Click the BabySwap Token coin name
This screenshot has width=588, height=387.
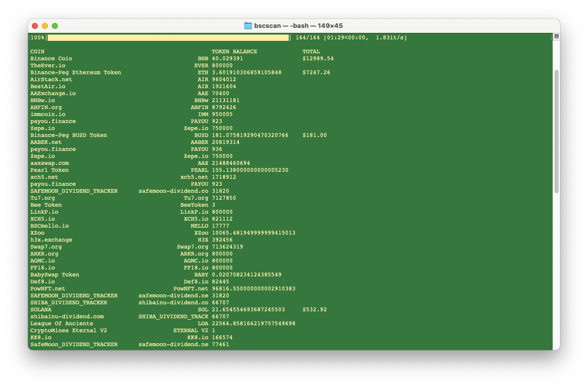point(55,275)
